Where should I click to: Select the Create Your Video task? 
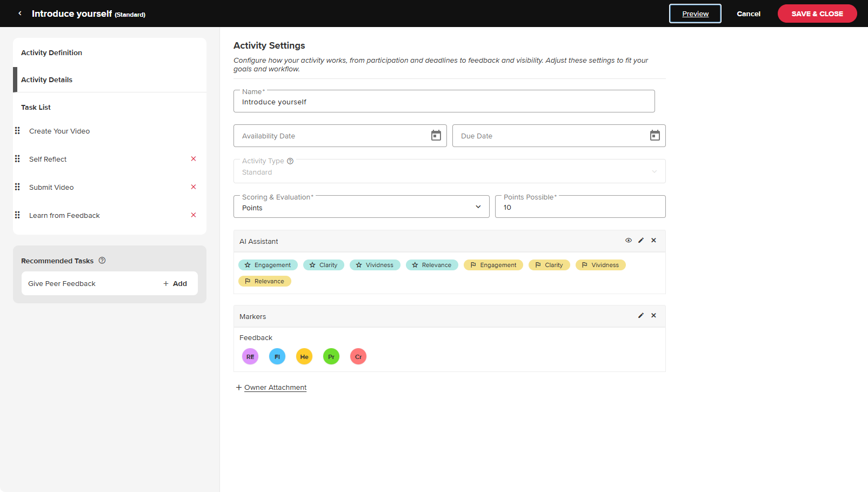click(59, 131)
